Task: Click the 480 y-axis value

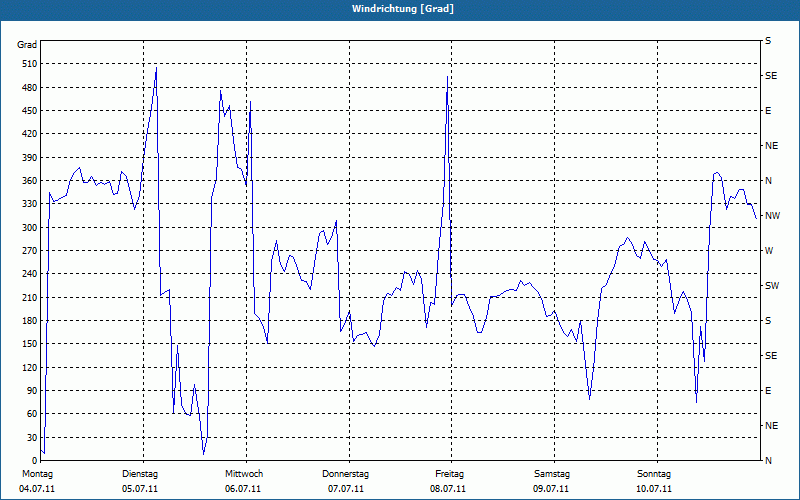Action: pyautogui.click(x=30, y=88)
